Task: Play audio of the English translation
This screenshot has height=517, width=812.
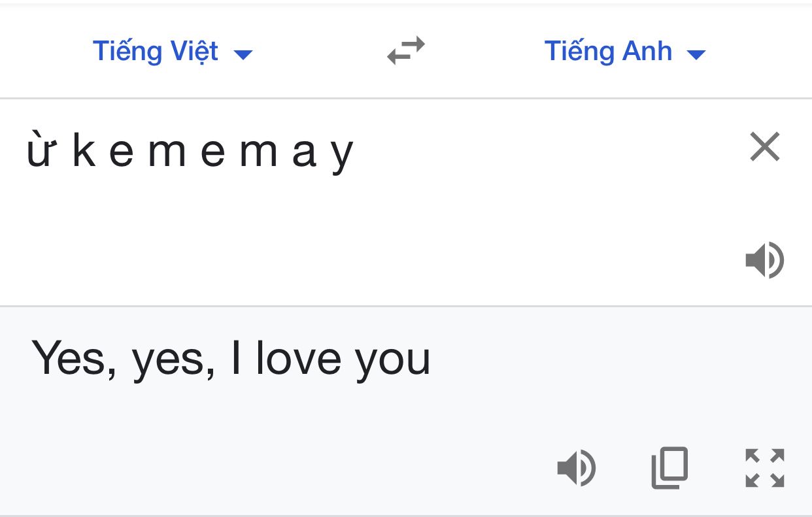Action: click(x=576, y=469)
